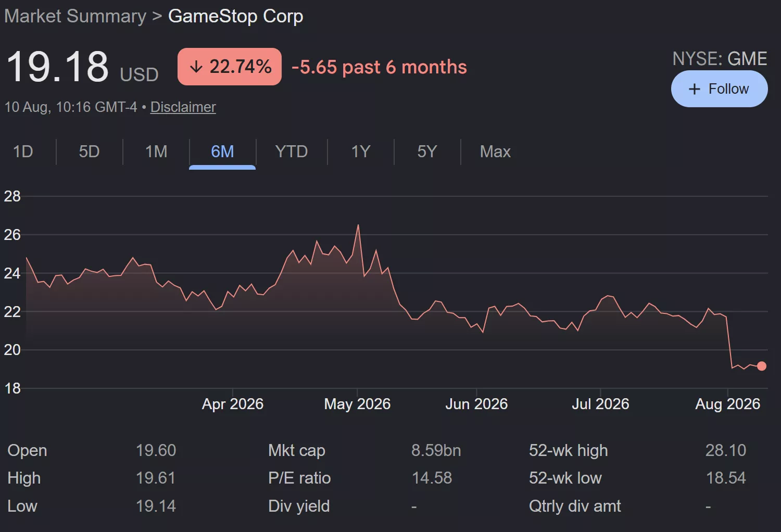The width and height of the screenshot is (781, 532).
Task: Click the Div yield label
Action: (299, 506)
